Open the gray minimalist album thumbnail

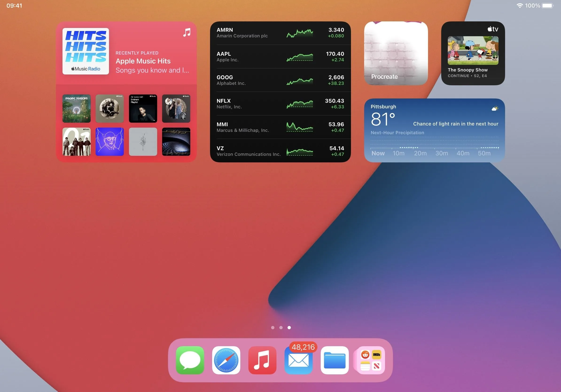pos(143,142)
